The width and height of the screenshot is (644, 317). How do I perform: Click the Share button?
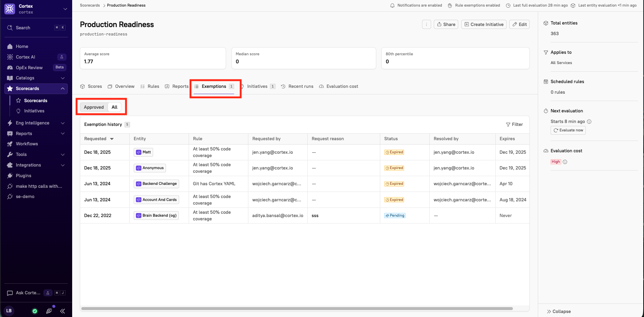(x=446, y=25)
